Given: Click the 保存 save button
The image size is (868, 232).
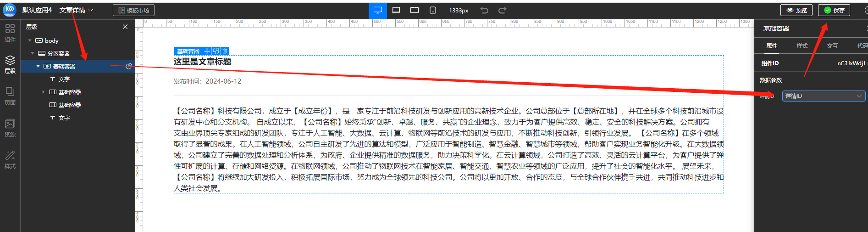Looking at the screenshot, I should point(834,10).
